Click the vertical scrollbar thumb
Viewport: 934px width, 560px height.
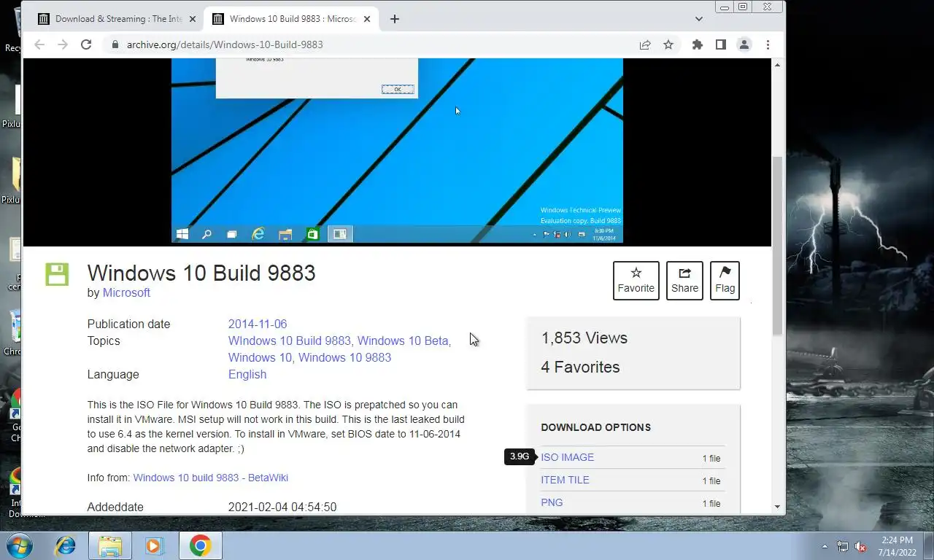tap(777, 245)
